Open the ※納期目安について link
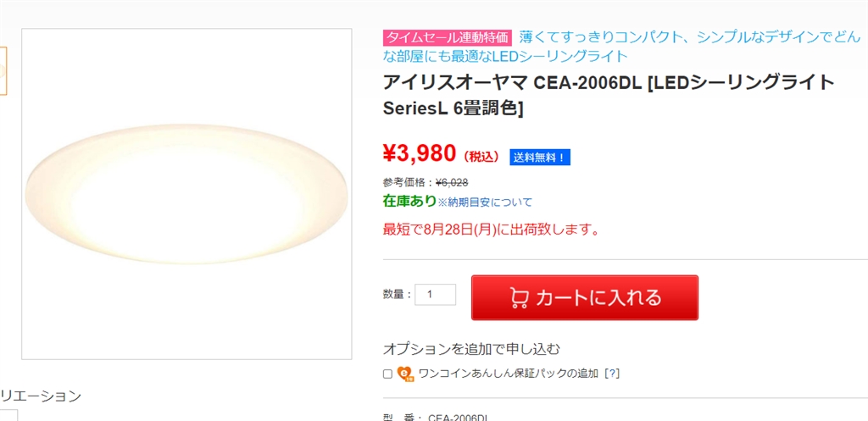868x421 pixels. click(485, 202)
